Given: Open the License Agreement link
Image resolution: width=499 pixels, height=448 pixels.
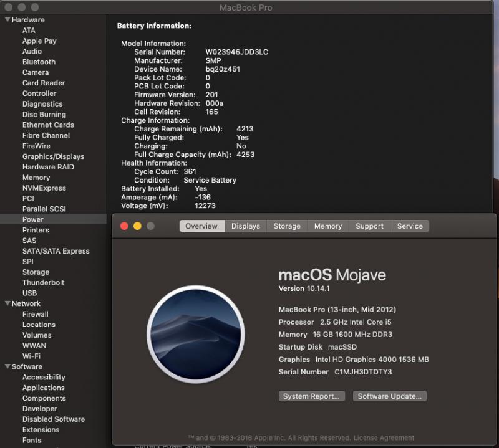Looking at the screenshot, I should coord(384,438).
